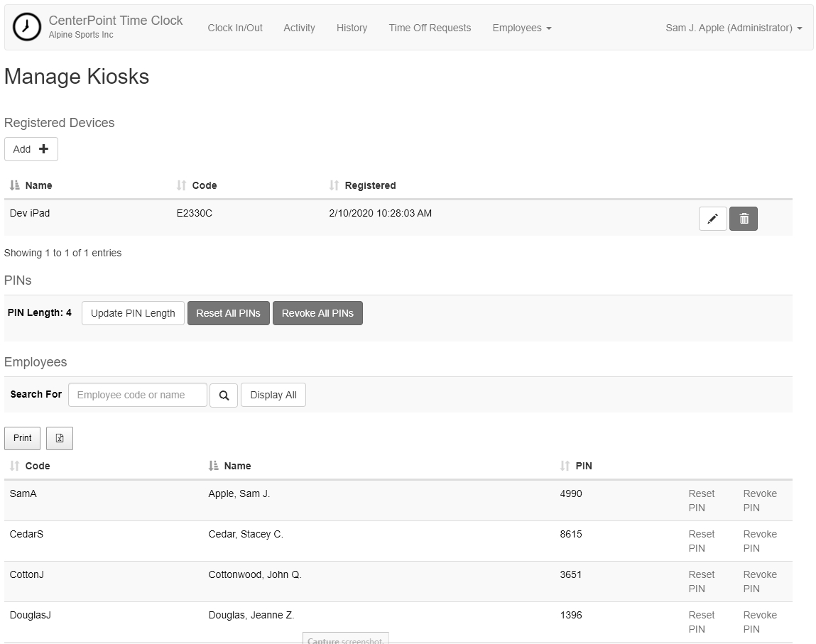This screenshot has height=644, width=816.
Task: Navigate to the History page
Action: click(x=352, y=28)
